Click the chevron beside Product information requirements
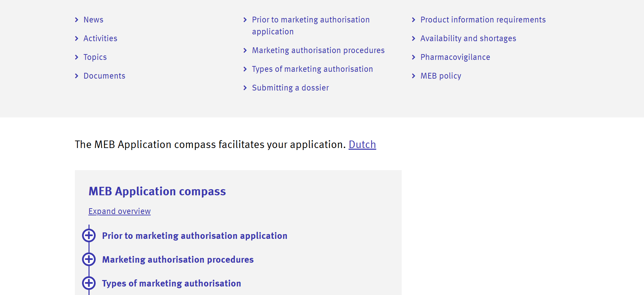The width and height of the screenshot is (644, 295). click(x=414, y=20)
